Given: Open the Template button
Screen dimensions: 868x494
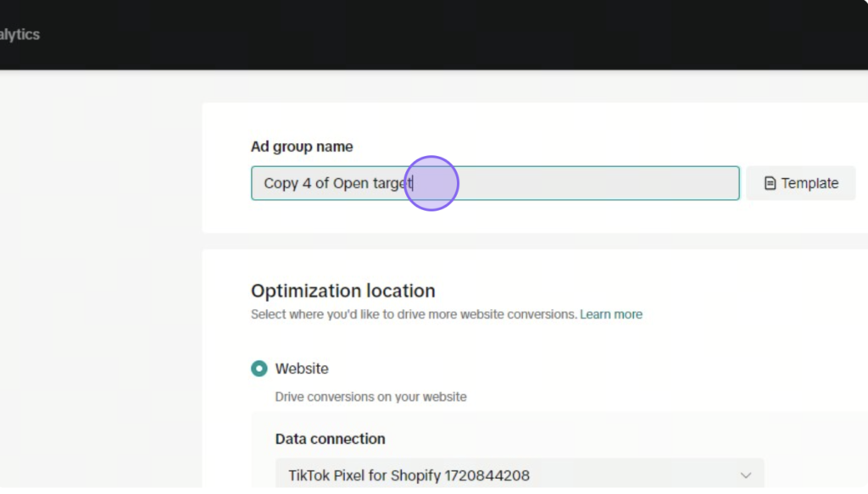Looking at the screenshot, I should (800, 183).
